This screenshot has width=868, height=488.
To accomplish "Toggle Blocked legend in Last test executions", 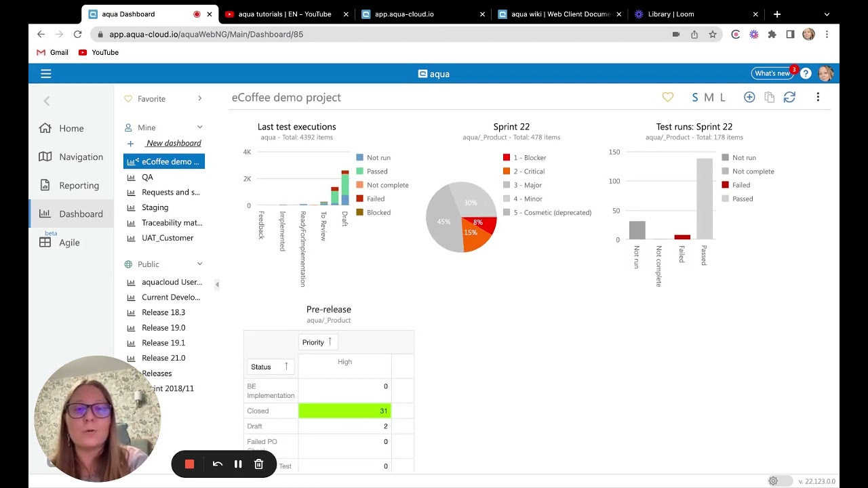I will (x=374, y=212).
